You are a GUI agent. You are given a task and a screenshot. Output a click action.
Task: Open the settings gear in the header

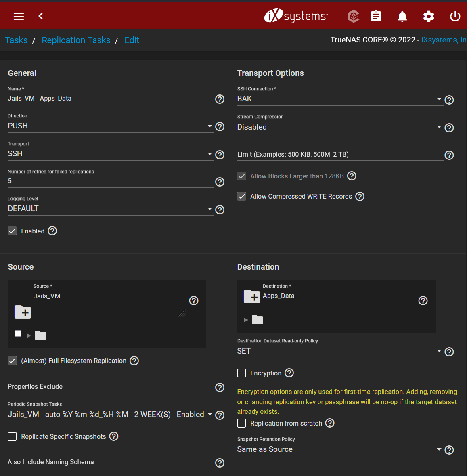point(429,16)
